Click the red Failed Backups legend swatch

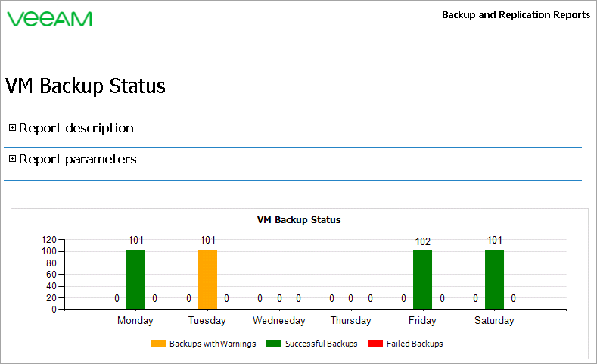pyautogui.click(x=375, y=344)
